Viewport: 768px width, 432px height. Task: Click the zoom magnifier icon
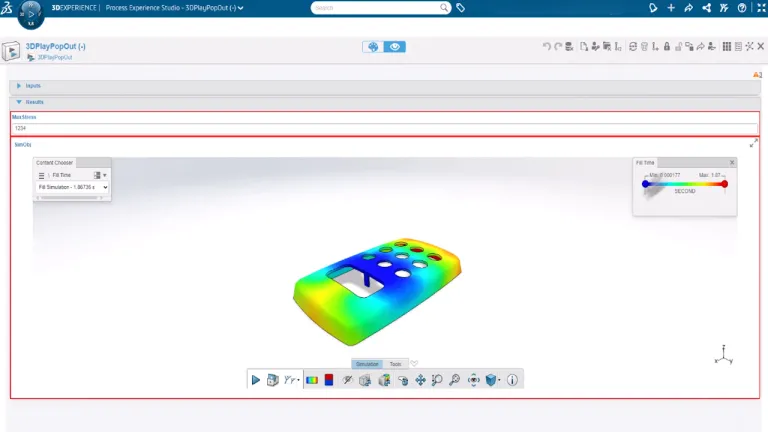[455, 380]
